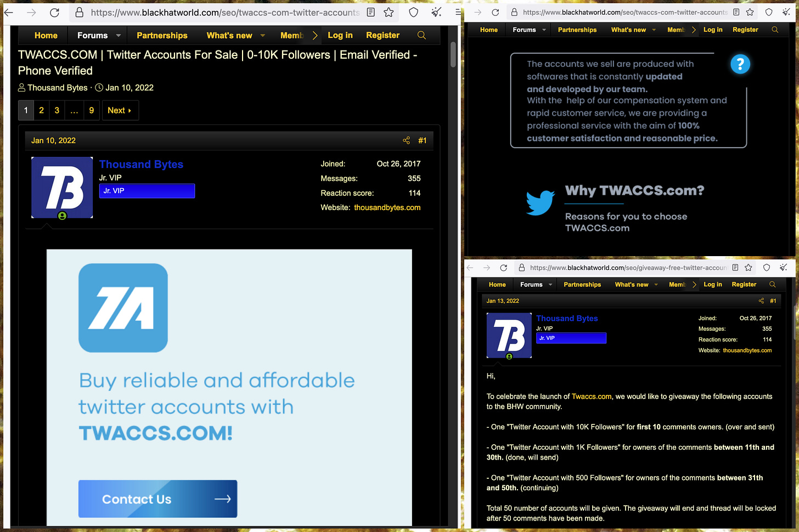Click the address bar in bottom-right window
The width and height of the screenshot is (799, 532).
pyautogui.click(x=629, y=268)
